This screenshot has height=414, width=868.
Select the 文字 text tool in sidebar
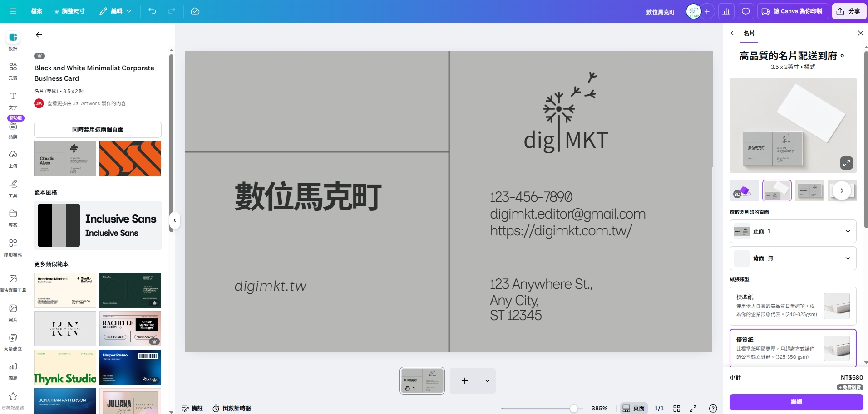(x=13, y=101)
